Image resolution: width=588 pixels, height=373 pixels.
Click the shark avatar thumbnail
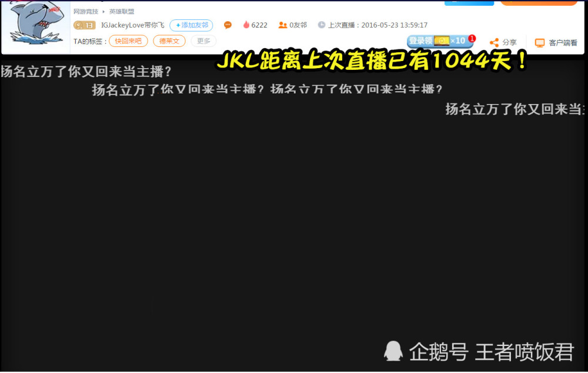tap(34, 26)
